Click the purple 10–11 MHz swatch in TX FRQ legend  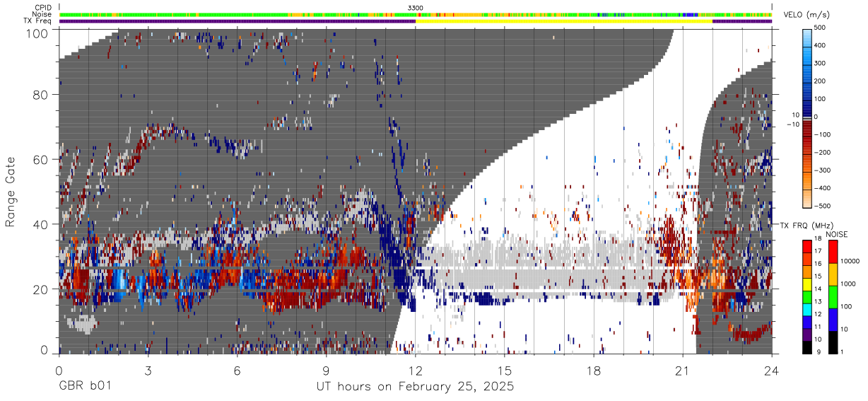(807, 335)
